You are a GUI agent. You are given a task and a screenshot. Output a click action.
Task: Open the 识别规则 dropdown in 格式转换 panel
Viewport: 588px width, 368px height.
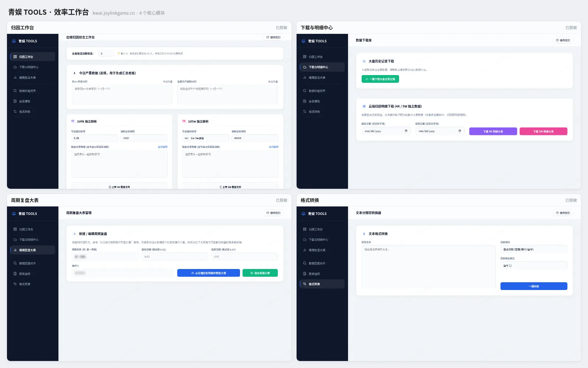click(x=534, y=250)
